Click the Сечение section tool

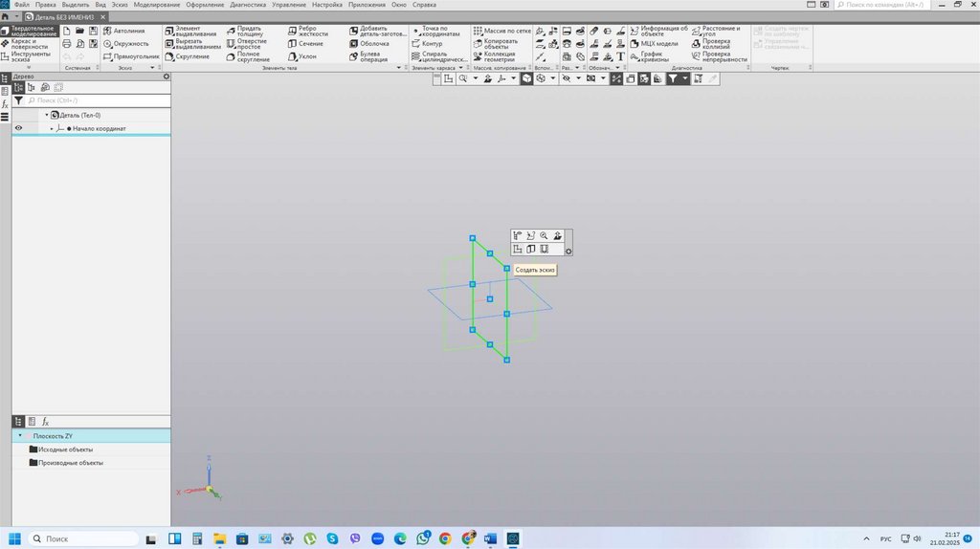[x=305, y=44]
